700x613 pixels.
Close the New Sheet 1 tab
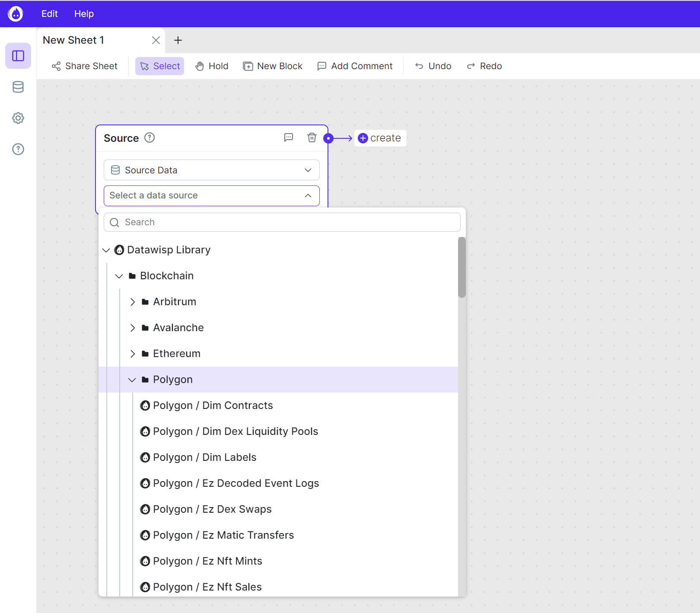pos(156,40)
